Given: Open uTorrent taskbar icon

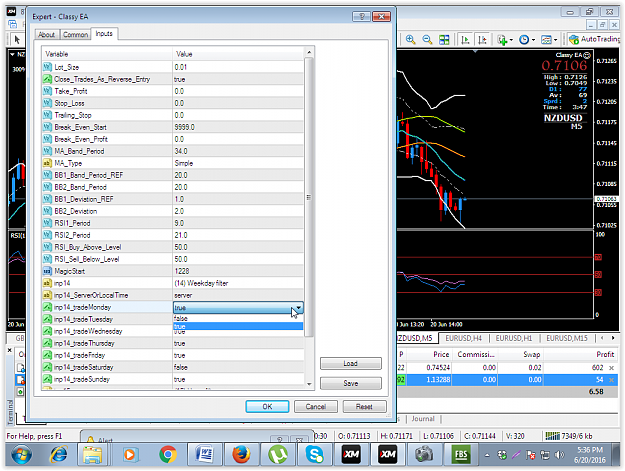Looking at the screenshot, I should click(x=278, y=454).
